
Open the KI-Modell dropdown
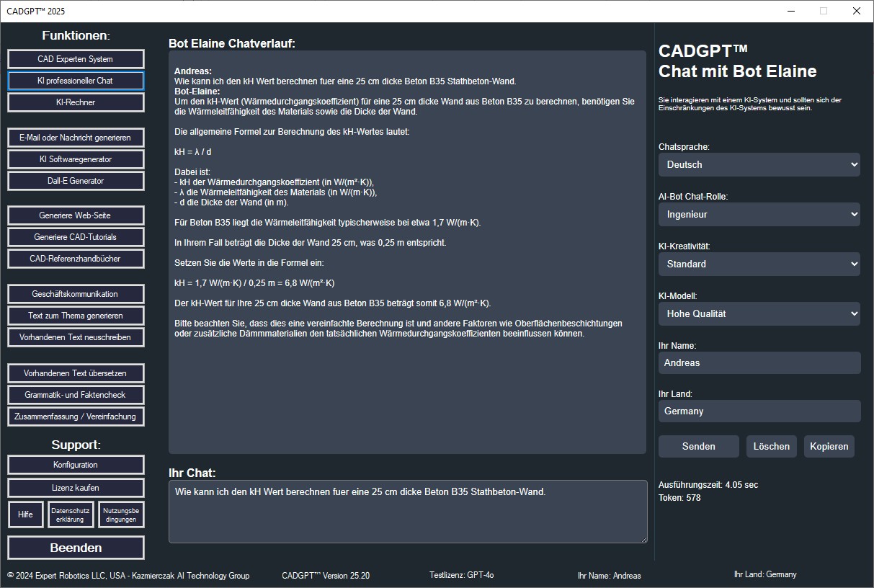coord(759,313)
